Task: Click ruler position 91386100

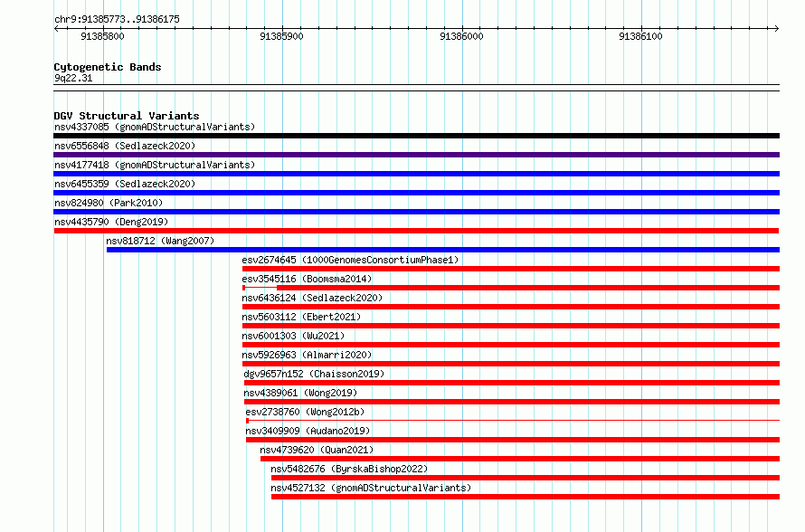Action: point(640,36)
